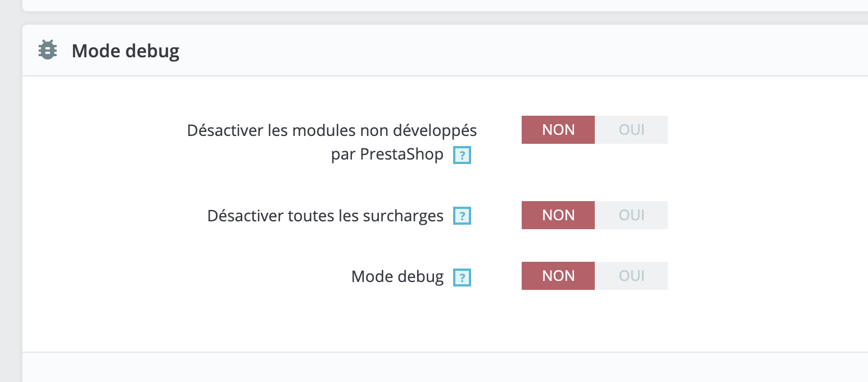Choose NON for Désactiver toutes les surcharges
The image size is (868, 382).
tap(558, 215)
